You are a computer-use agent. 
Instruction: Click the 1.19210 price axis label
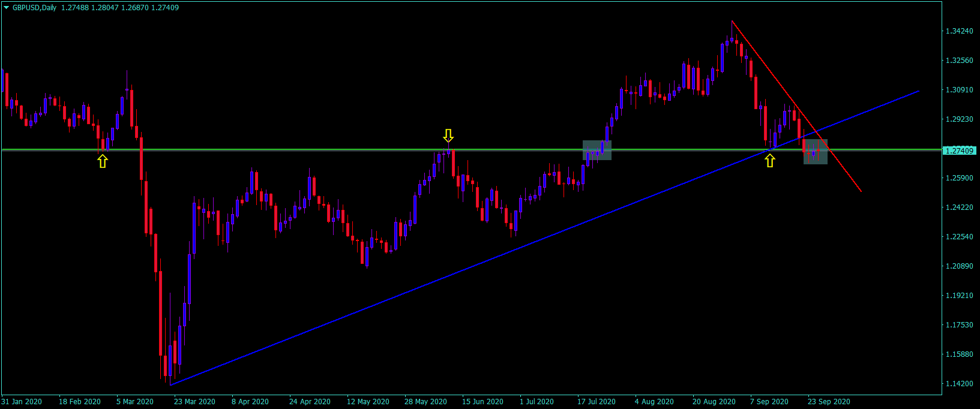click(x=959, y=296)
